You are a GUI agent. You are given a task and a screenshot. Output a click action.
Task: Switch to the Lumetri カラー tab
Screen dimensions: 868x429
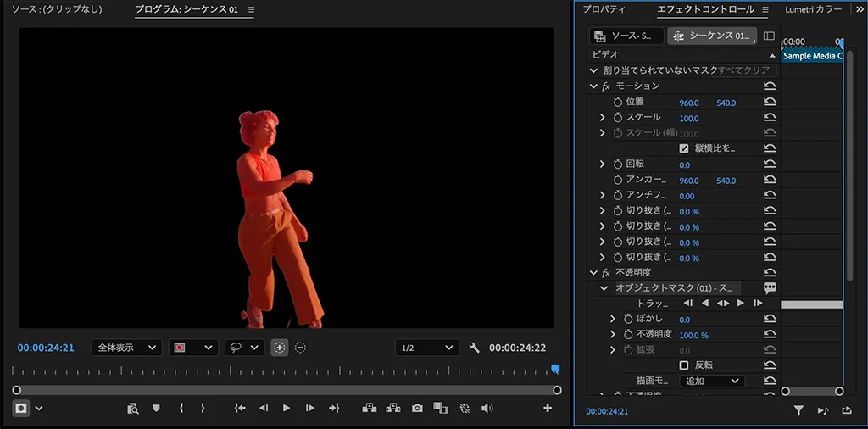tap(813, 10)
